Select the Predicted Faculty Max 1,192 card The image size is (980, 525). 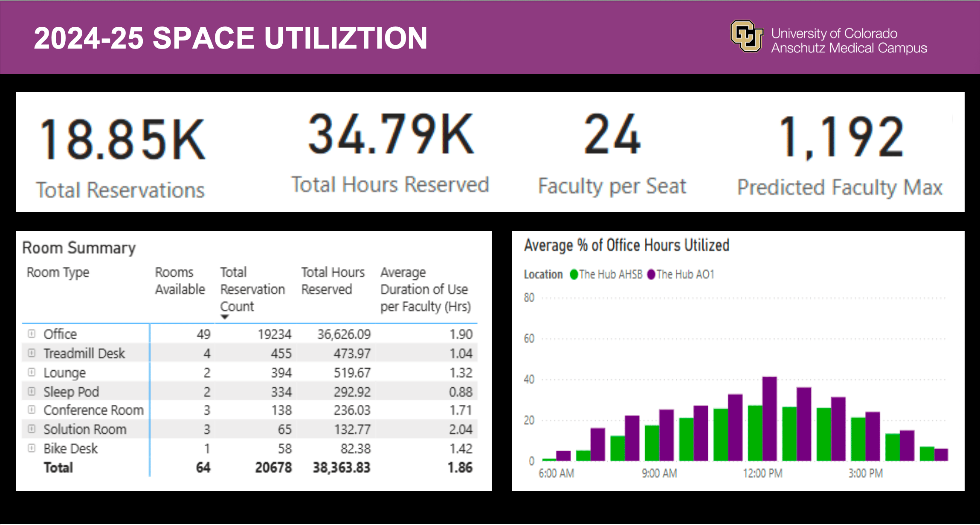[839, 153]
